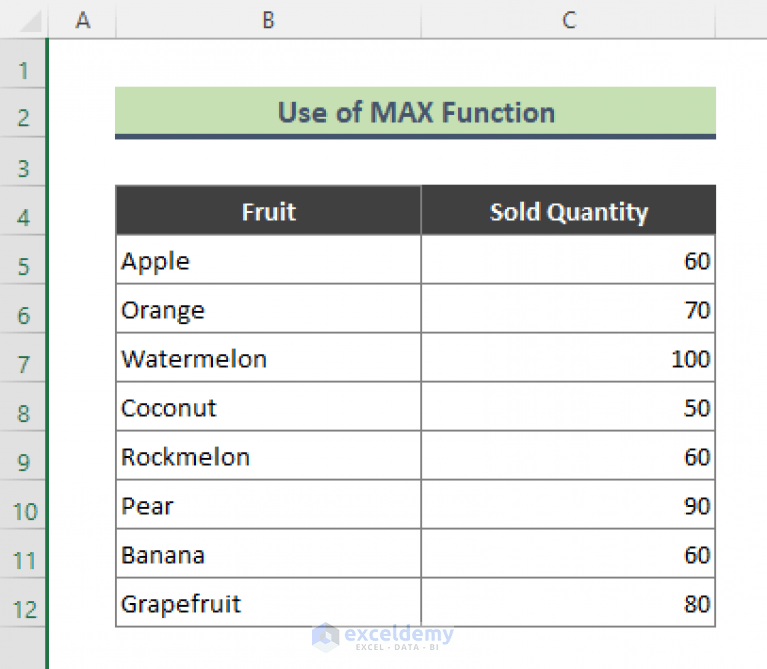Select the Rockmelon cell

click(268, 456)
